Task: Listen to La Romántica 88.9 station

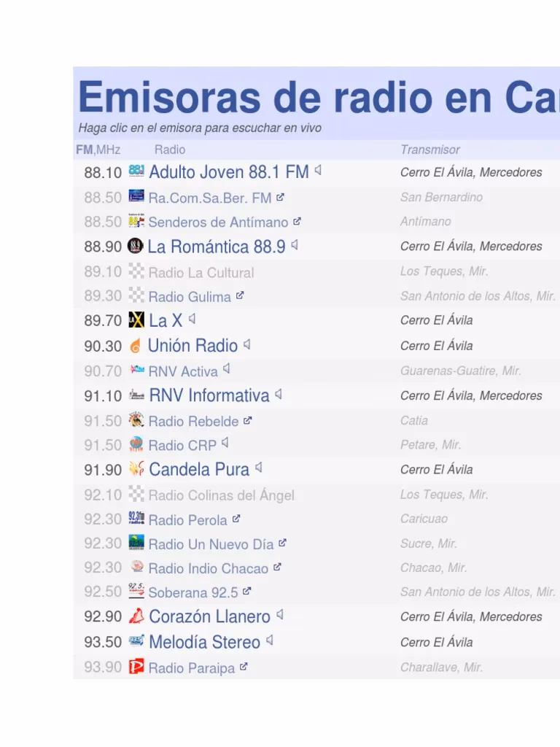Action: (x=217, y=247)
